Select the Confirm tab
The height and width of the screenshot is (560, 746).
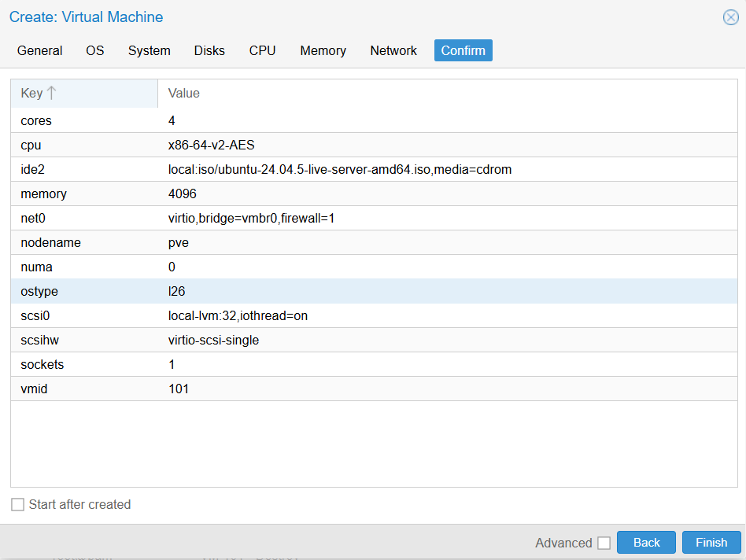click(463, 50)
